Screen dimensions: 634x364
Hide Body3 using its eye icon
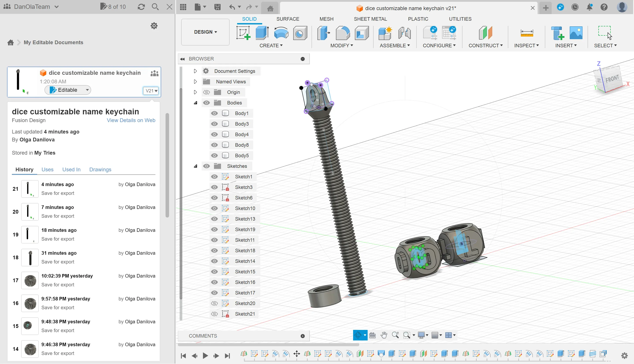click(214, 124)
